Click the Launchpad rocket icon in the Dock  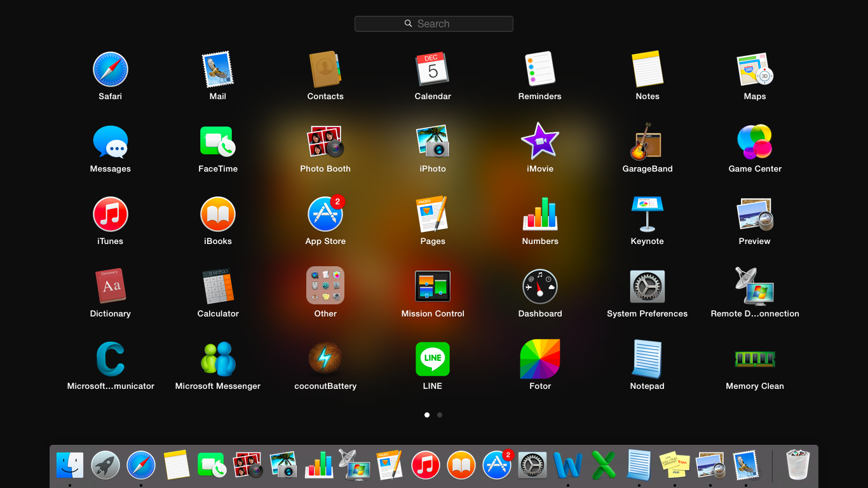pyautogui.click(x=105, y=465)
